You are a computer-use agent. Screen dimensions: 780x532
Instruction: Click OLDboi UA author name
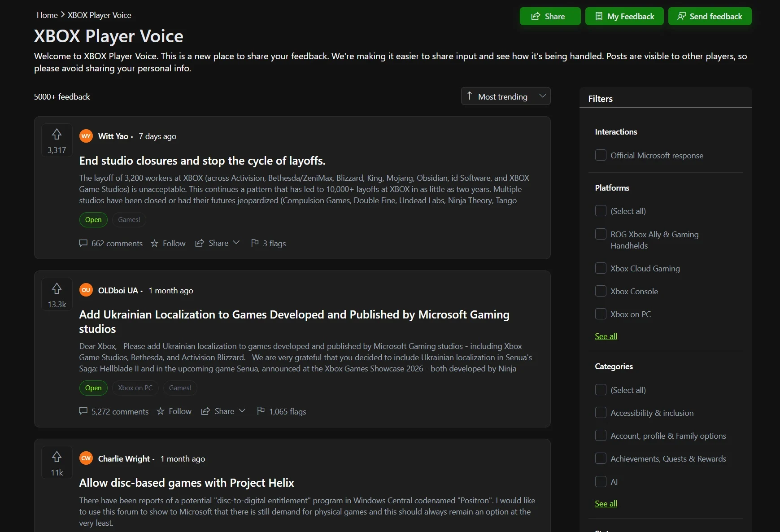click(x=118, y=291)
